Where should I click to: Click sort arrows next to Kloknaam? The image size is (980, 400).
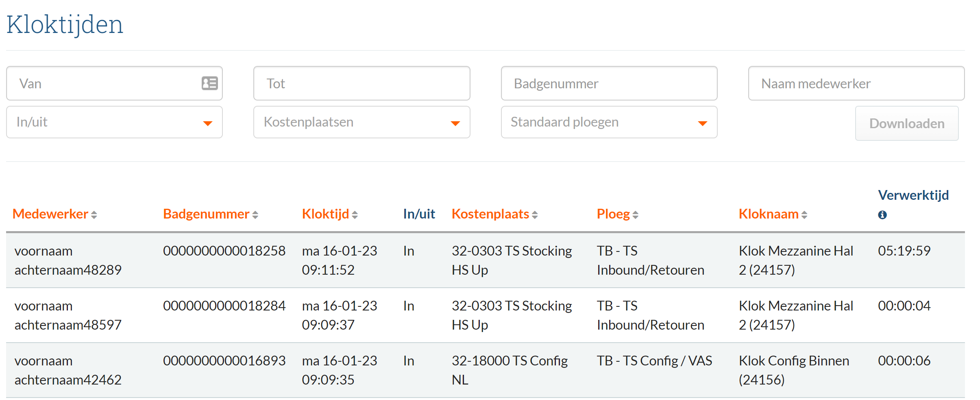(x=804, y=215)
